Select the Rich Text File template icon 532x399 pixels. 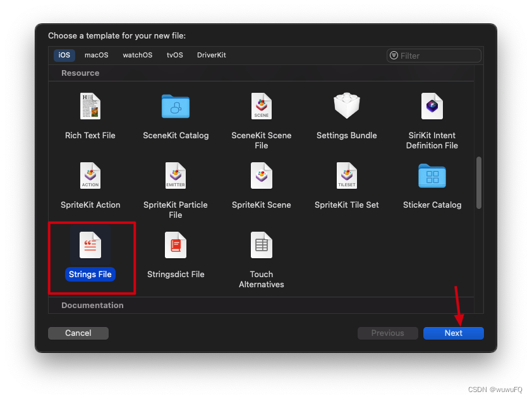90,106
